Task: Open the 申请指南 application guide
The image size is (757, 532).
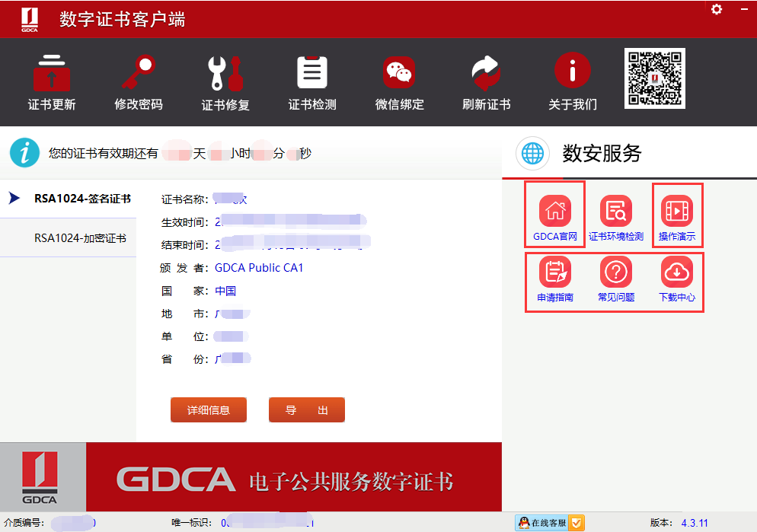Action: [x=555, y=279]
